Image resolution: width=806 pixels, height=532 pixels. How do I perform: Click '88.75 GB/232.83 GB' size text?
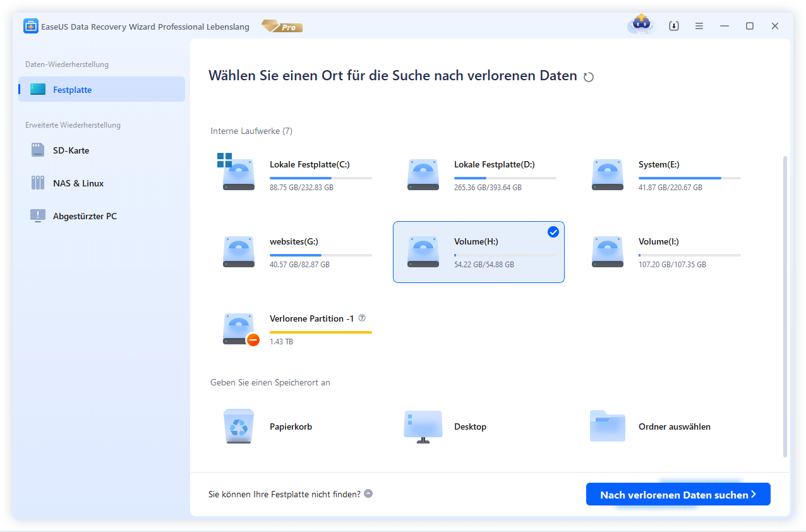click(x=301, y=188)
